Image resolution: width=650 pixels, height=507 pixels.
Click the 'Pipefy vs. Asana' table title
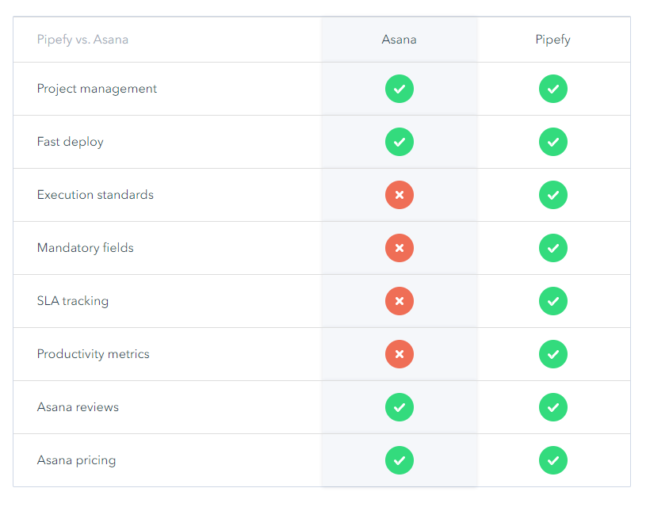(82, 40)
